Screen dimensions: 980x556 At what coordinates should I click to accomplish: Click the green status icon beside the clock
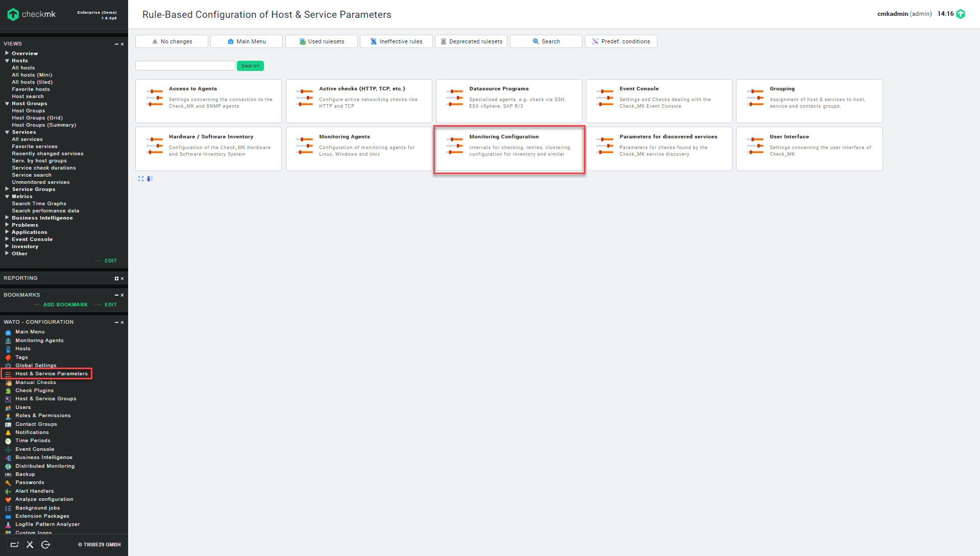pyautogui.click(x=961, y=14)
